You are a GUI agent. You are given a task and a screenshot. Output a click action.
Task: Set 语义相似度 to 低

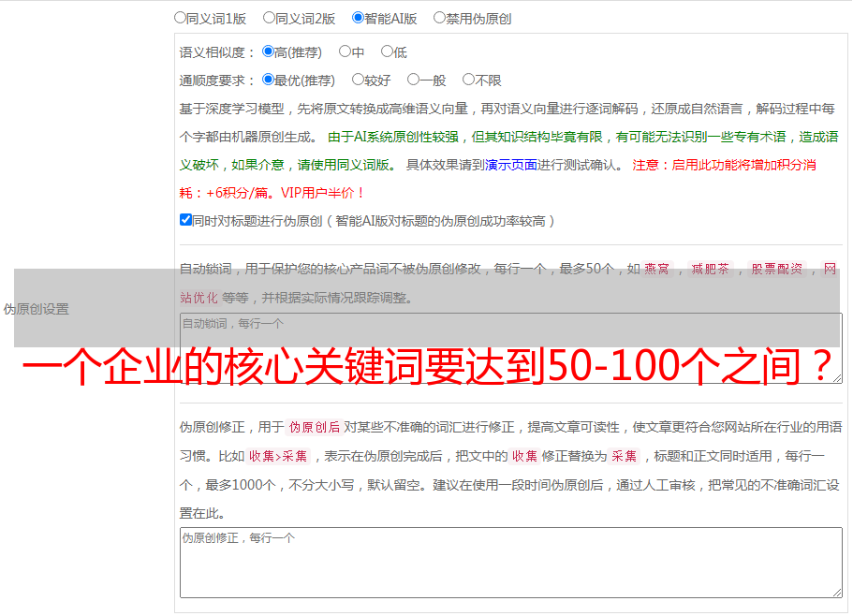pyautogui.click(x=387, y=52)
